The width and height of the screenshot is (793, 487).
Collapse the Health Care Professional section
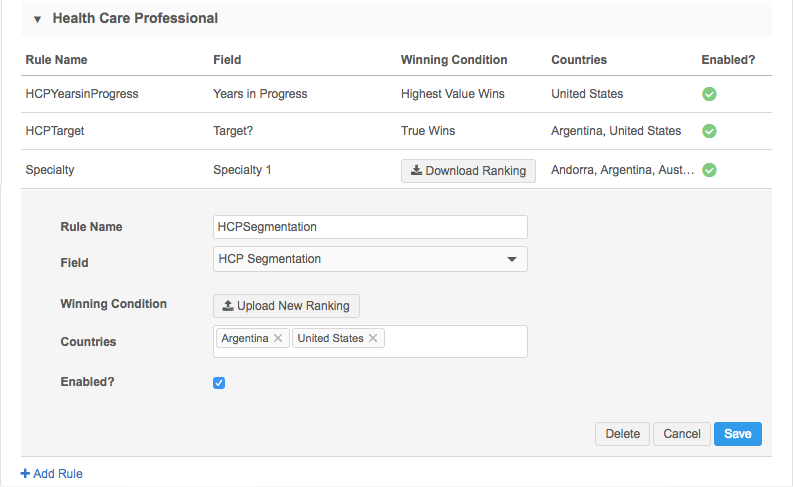pos(37,19)
